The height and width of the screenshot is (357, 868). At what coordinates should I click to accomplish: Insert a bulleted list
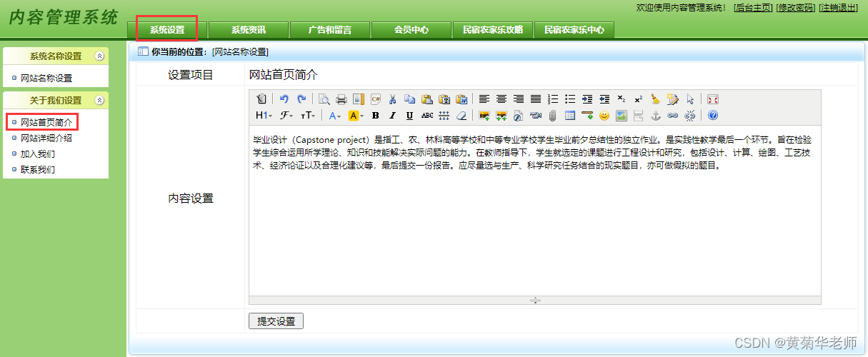point(569,99)
